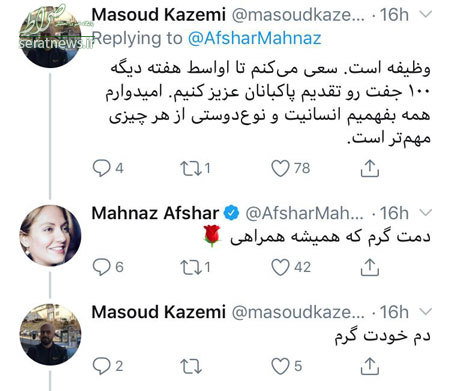Expand Mahnaz Afshar tweet's dropdown arrow

pyautogui.click(x=425, y=213)
